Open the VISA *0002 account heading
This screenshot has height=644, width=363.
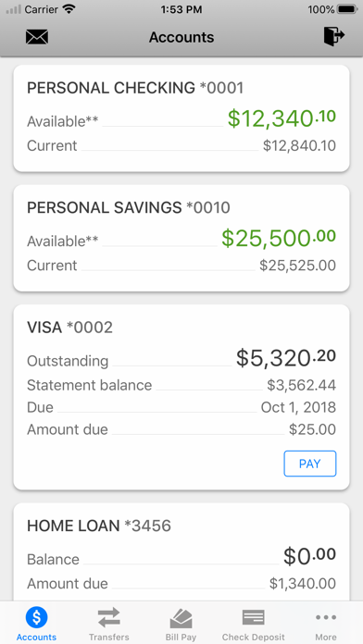coord(69,328)
